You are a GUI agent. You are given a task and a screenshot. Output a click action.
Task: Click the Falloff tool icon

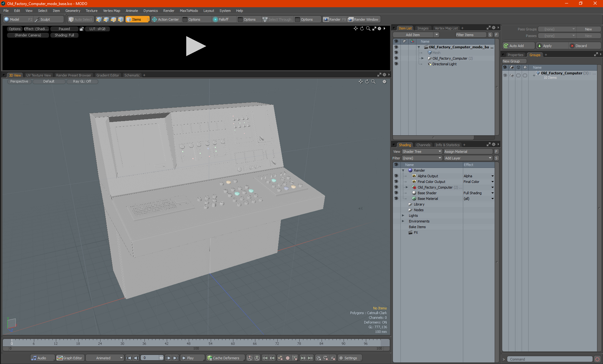215,19
